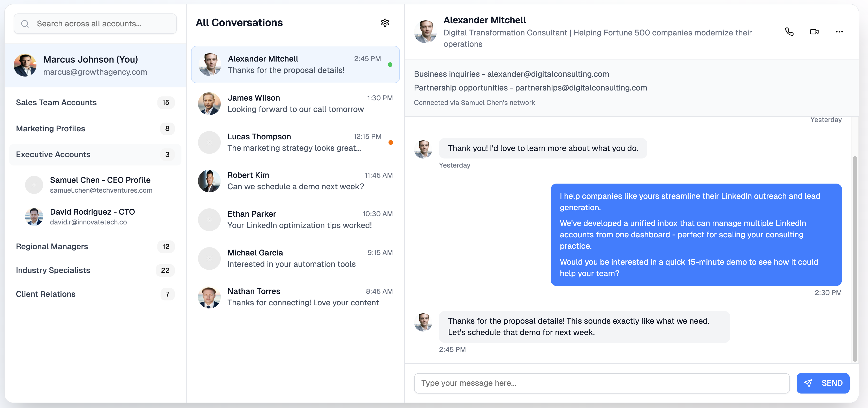Click the blue outgoing demo offer message

696,235
